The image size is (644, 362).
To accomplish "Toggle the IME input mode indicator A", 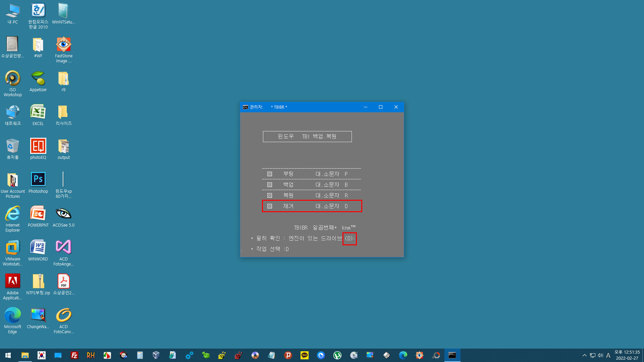I will 608,355.
